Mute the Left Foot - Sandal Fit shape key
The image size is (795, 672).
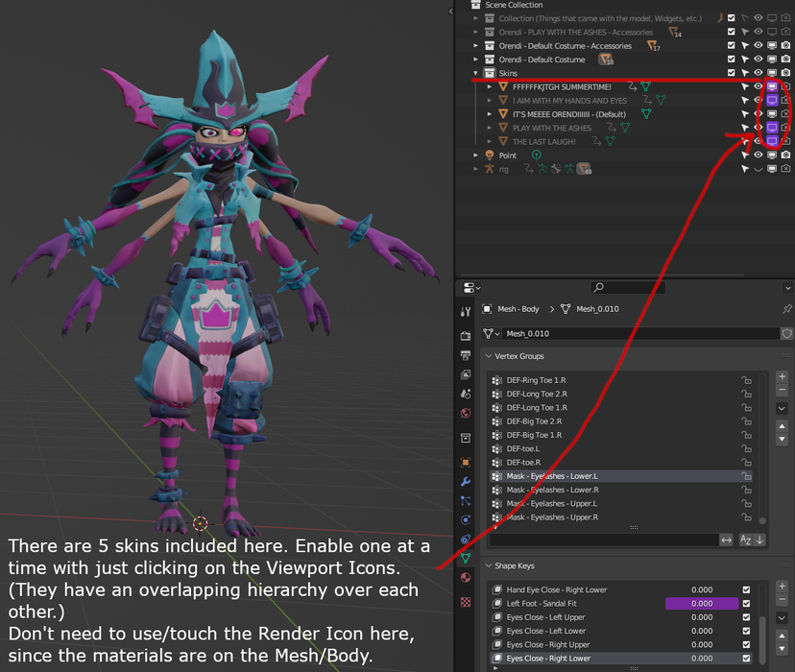(746, 604)
